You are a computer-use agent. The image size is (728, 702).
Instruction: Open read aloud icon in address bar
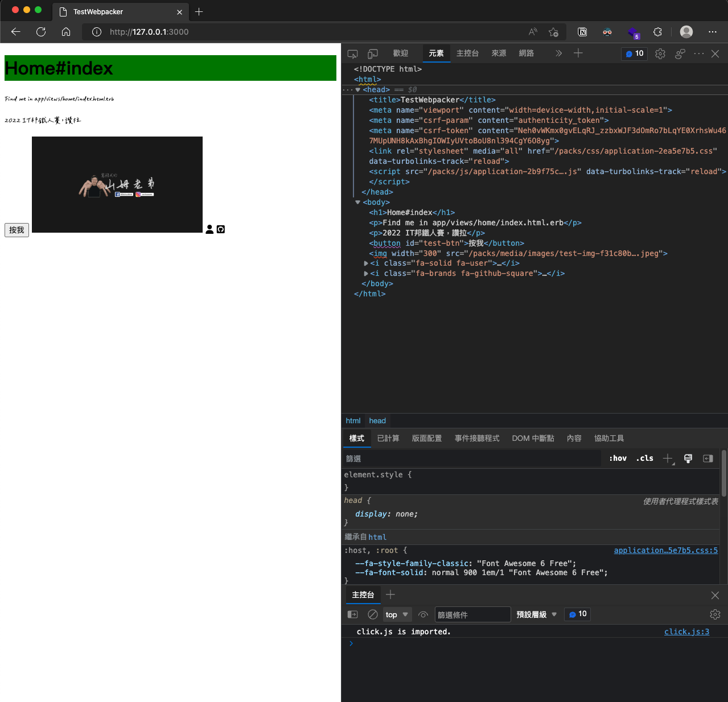click(533, 32)
